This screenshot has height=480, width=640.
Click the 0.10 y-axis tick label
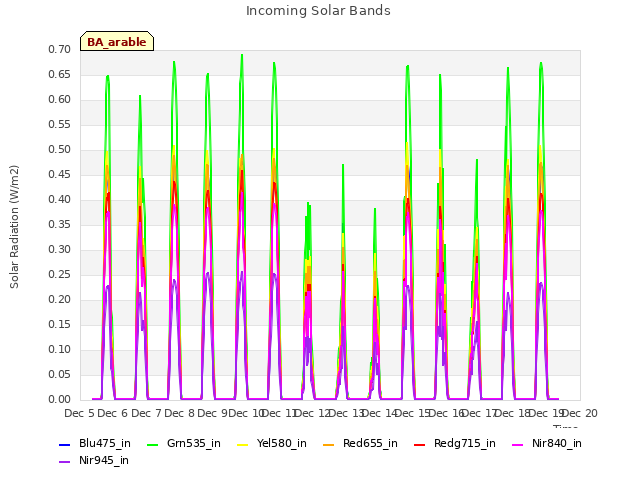[x=60, y=349]
